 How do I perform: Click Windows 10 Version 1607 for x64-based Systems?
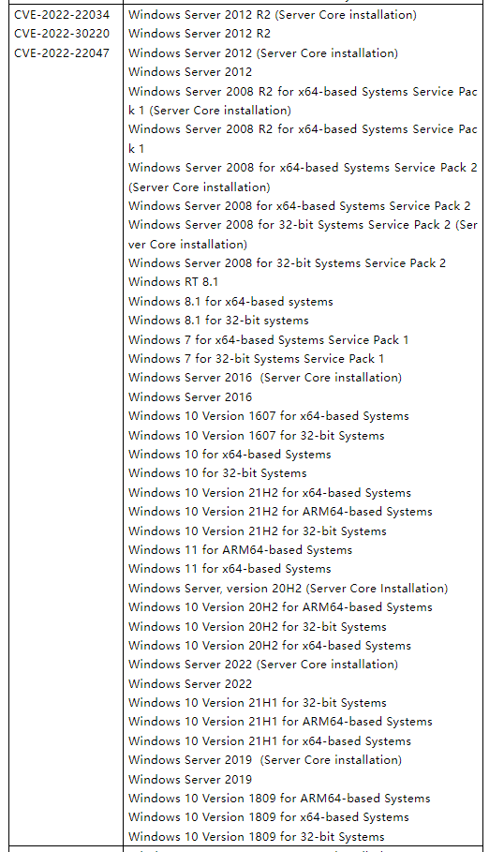point(268,416)
